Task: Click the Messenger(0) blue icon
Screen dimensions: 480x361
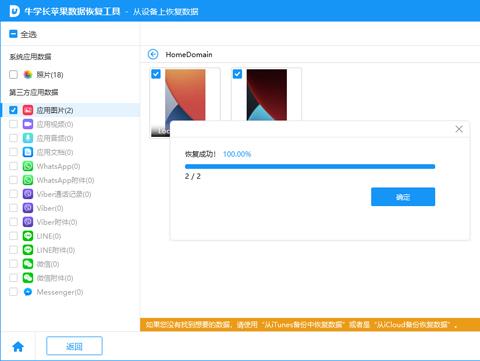Action: 28,292
